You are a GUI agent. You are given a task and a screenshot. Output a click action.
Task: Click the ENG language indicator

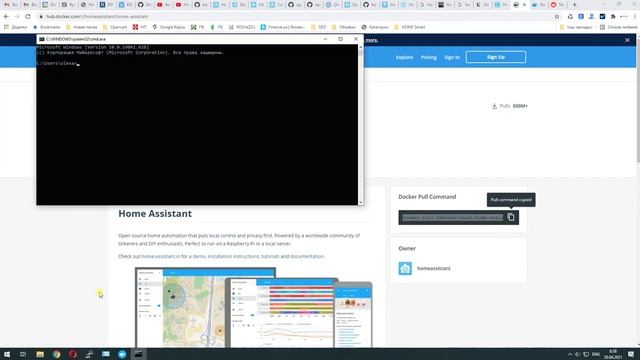click(596, 354)
